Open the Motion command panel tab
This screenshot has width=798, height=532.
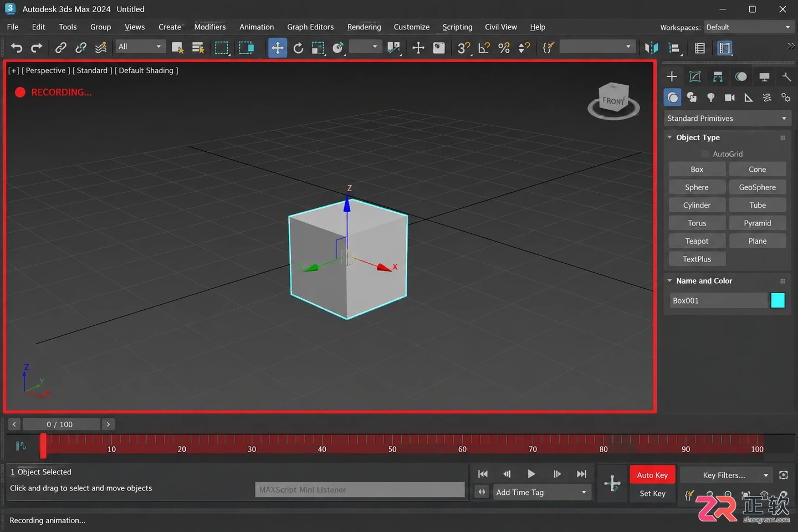pos(741,76)
